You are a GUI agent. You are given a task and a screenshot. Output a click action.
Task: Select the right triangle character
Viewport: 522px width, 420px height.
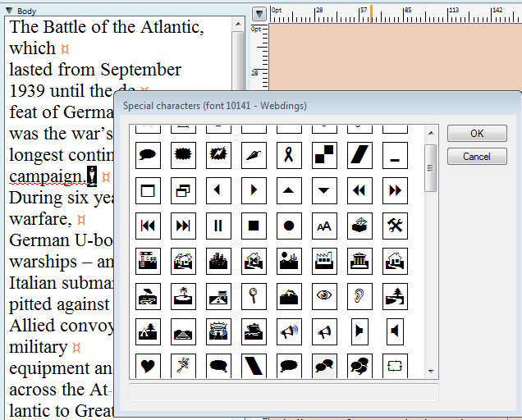click(254, 190)
